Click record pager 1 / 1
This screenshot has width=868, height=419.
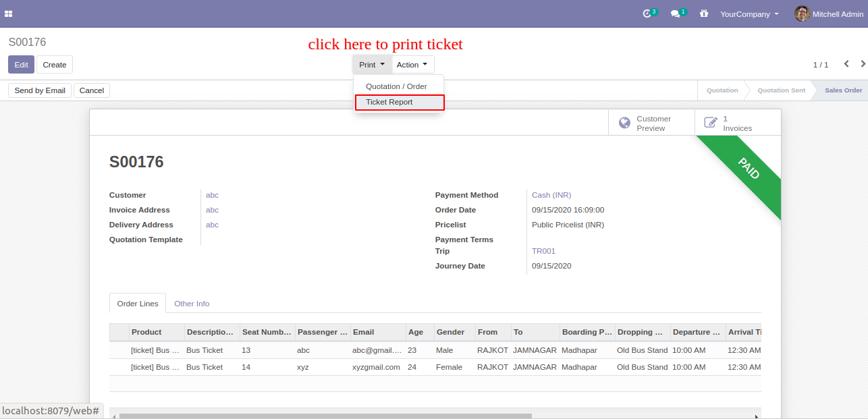click(820, 65)
